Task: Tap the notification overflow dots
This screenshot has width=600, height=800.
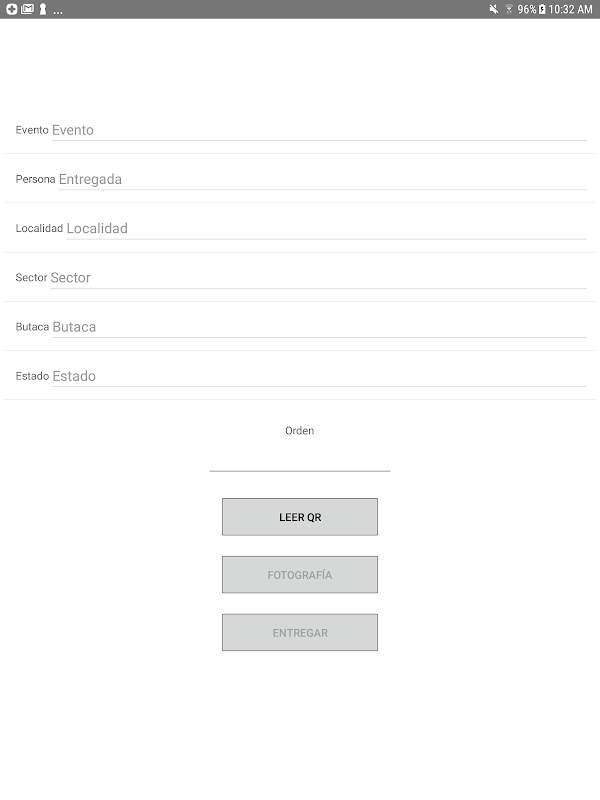Action: point(58,10)
